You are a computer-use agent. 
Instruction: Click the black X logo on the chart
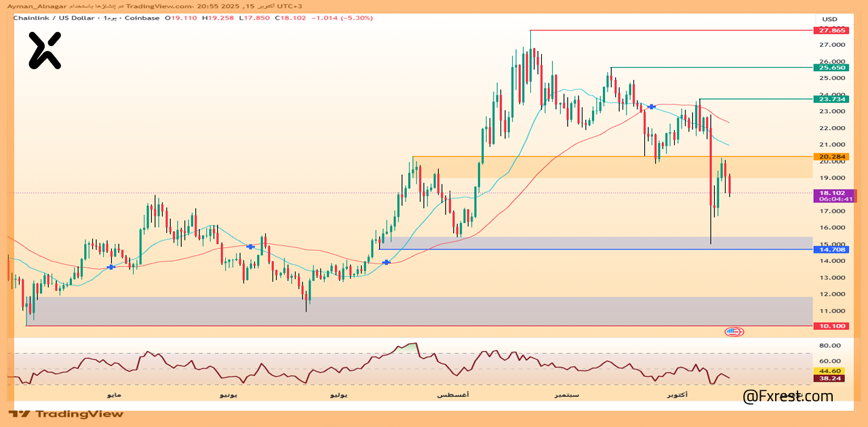click(45, 51)
